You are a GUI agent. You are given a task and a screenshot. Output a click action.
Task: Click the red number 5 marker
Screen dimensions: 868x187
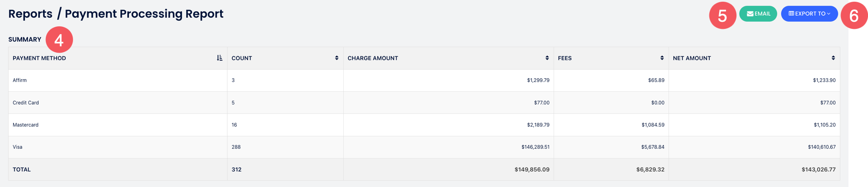[x=722, y=16]
